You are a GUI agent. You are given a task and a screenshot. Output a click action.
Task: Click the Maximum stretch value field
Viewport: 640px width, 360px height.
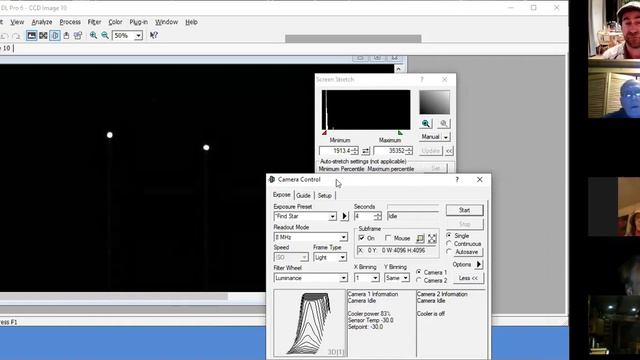click(389, 151)
